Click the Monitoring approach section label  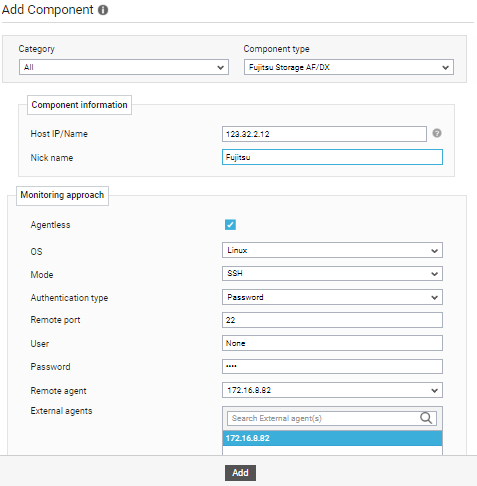pos(62,195)
